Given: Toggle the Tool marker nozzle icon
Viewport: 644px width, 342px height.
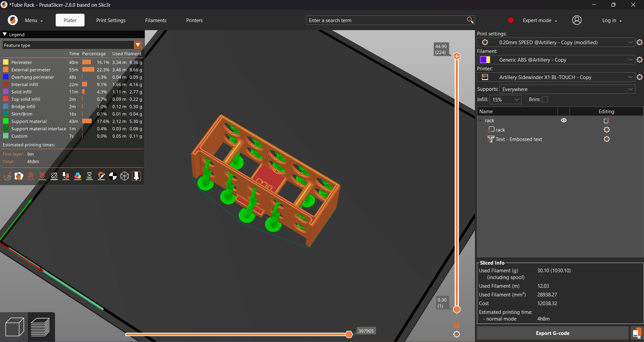Looking at the screenshot, I should (x=136, y=176).
